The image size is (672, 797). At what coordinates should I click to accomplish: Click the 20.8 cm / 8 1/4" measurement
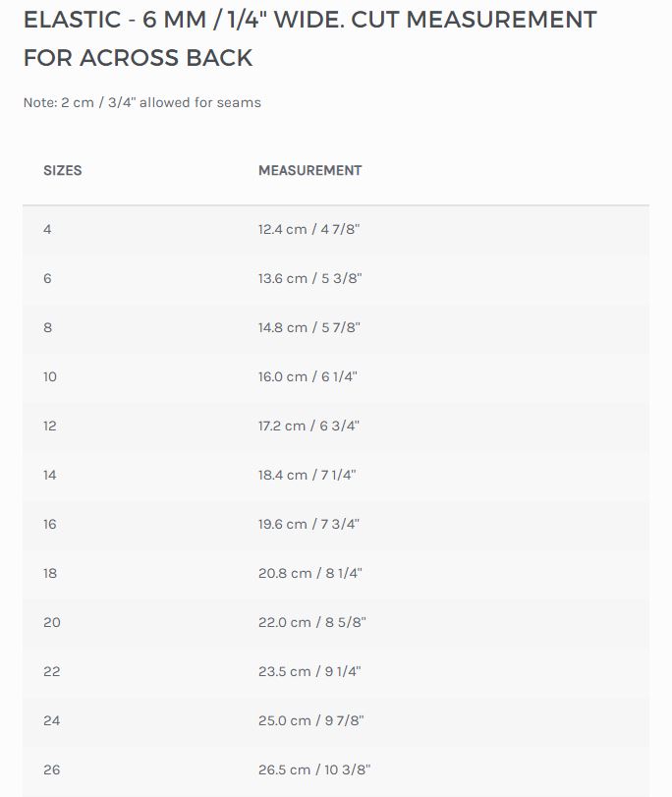tap(310, 573)
